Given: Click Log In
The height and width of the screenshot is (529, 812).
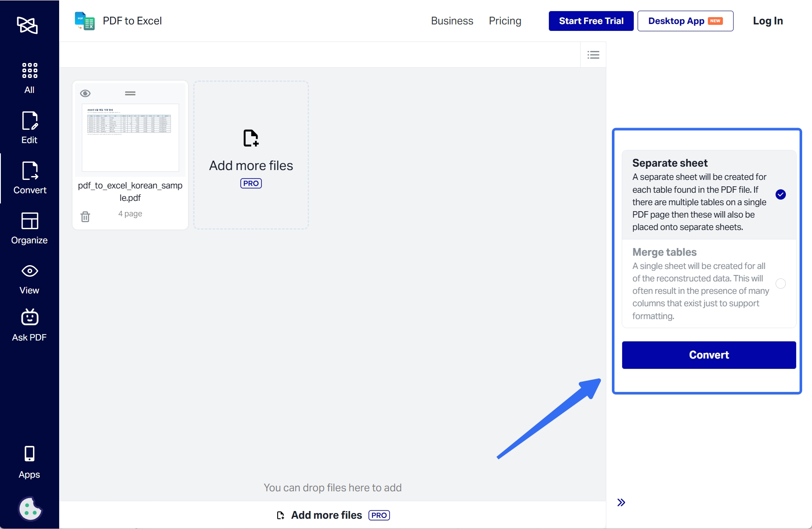Looking at the screenshot, I should (768, 21).
